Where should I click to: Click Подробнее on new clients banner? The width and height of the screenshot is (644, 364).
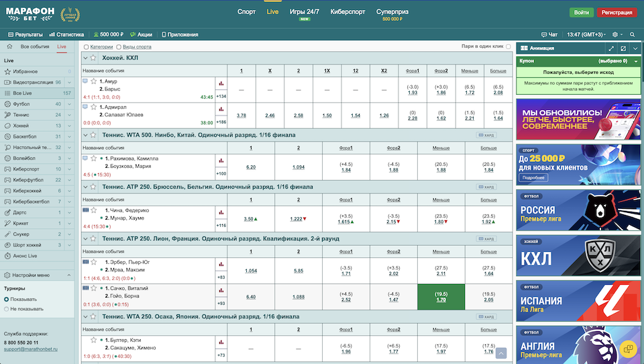click(x=533, y=178)
